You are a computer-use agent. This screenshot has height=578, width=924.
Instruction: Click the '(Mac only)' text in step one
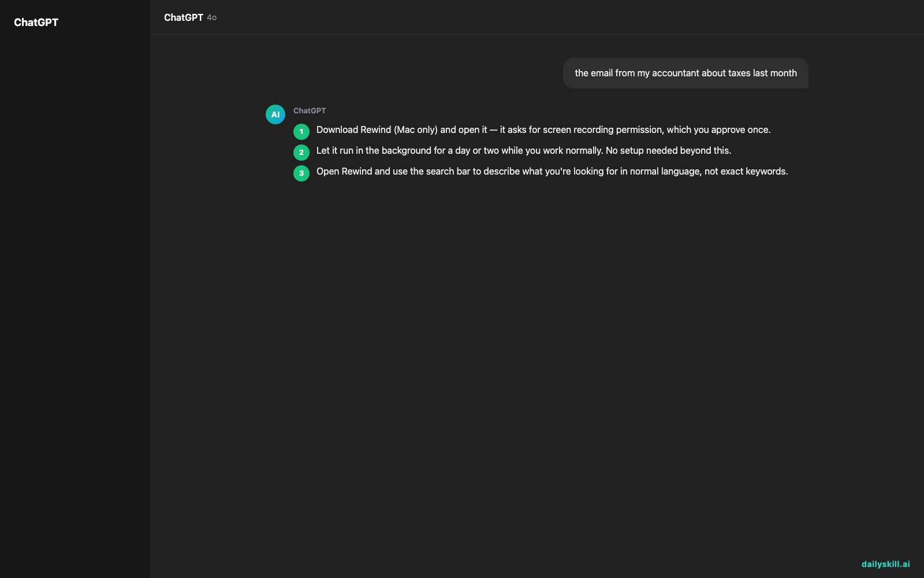(x=416, y=129)
